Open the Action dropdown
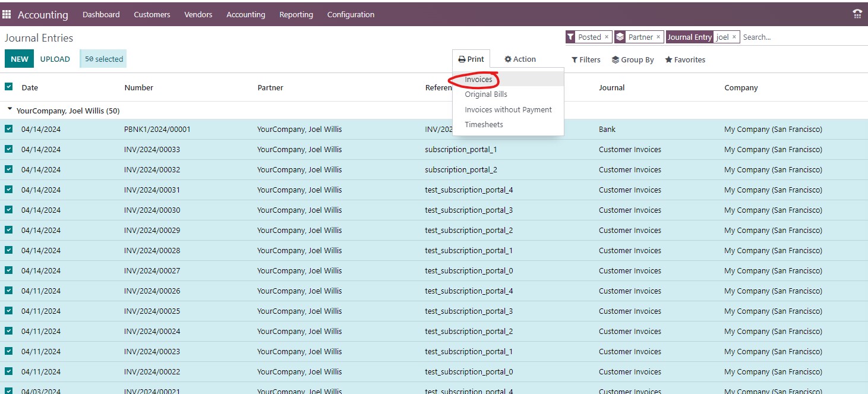The width and height of the screenshot is (868, 394). [x=520, y=59]
